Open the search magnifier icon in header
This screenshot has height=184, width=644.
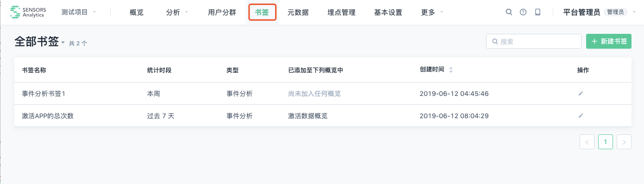point(509,13)
